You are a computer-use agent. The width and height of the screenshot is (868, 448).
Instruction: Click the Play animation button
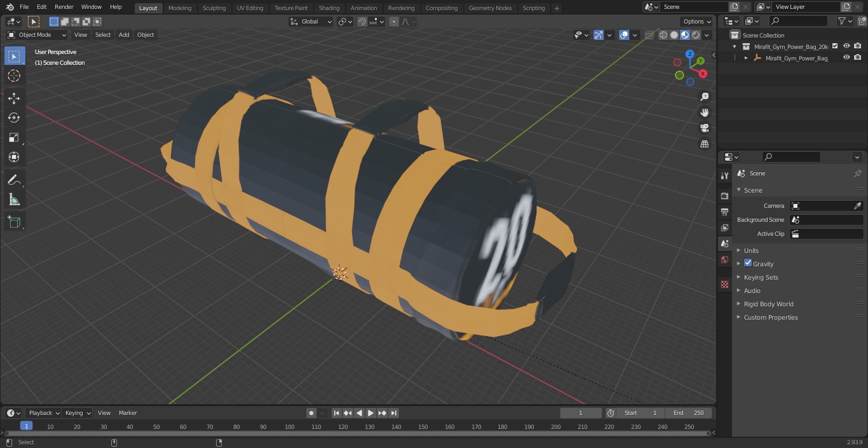(370, 413)
